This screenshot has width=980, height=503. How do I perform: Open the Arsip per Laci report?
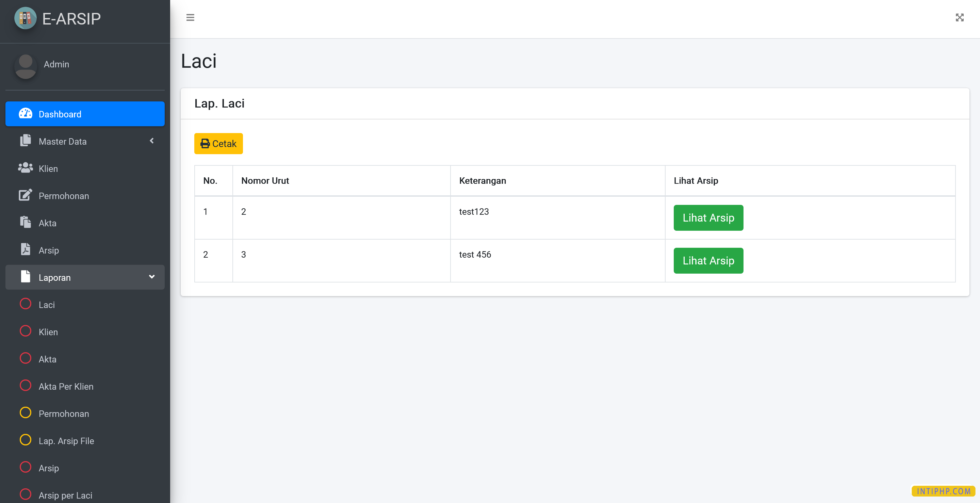[x=65, y=496]
